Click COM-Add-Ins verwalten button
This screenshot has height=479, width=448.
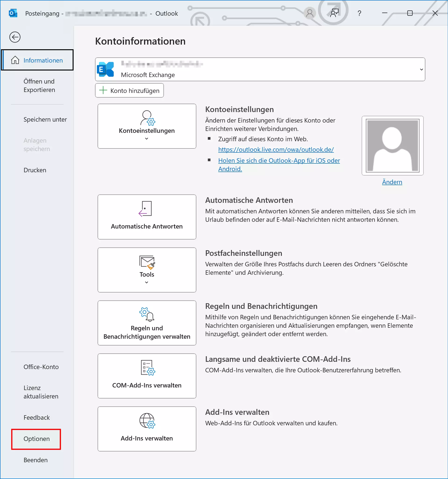coord(147,376)
